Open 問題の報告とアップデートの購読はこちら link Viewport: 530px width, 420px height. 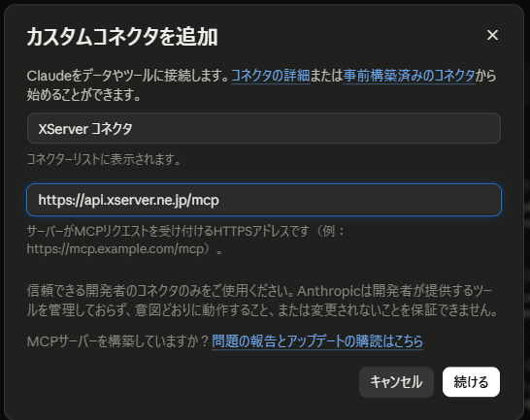(x=317, y=341)
